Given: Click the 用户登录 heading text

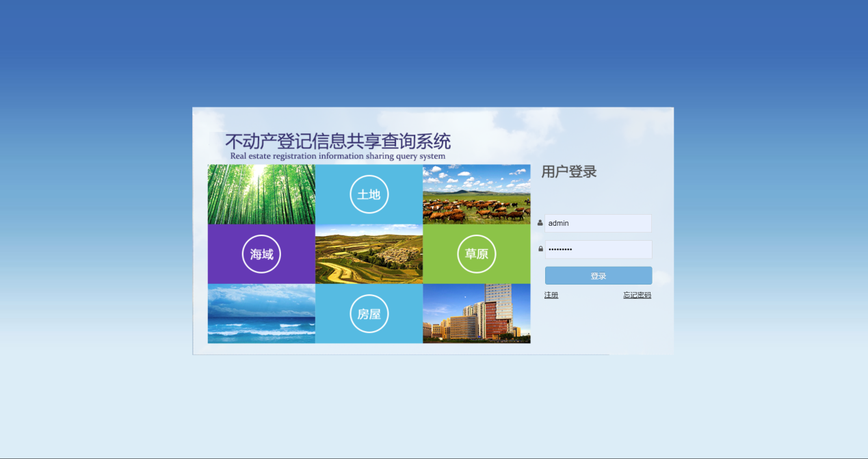Looking at the screenshot, I should pos(569,172).
